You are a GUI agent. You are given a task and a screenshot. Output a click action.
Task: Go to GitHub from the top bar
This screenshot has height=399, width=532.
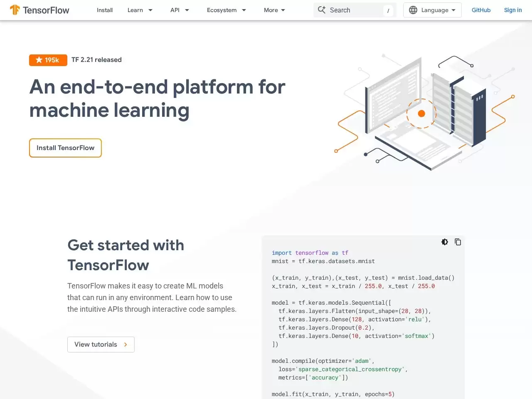coord(481,10)
